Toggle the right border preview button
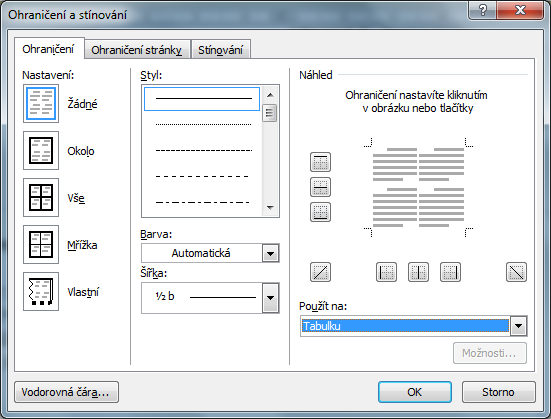The width and height of the screenshot is (551, 419). pyautogui.click(x=450, y=272)
